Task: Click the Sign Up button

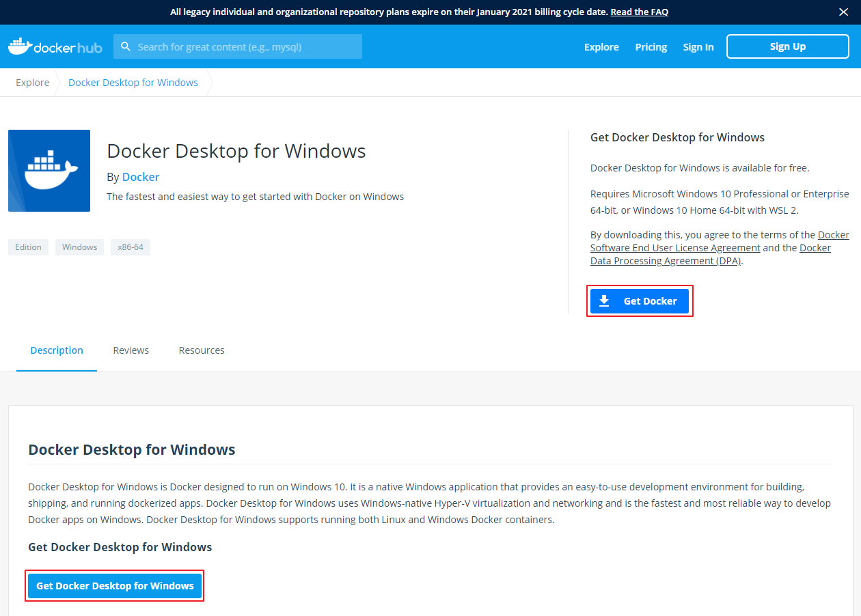Action: click(x=787, y=46)
